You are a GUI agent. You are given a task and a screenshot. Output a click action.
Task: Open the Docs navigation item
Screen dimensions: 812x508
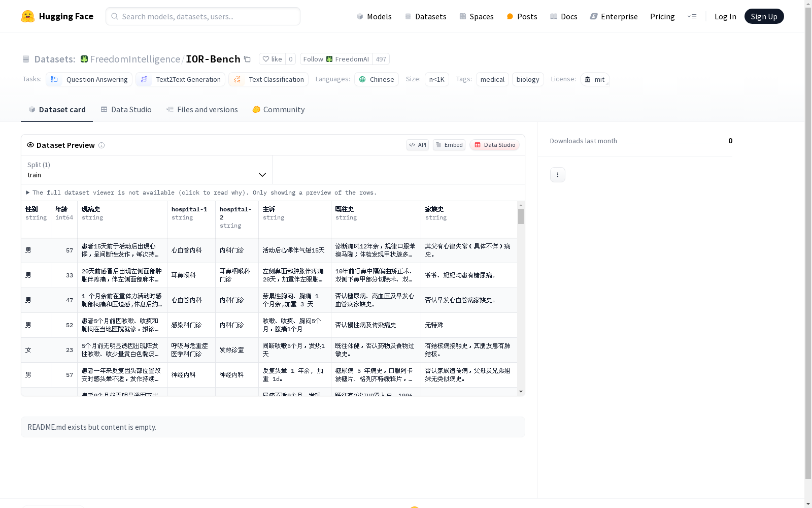(564, 16)
